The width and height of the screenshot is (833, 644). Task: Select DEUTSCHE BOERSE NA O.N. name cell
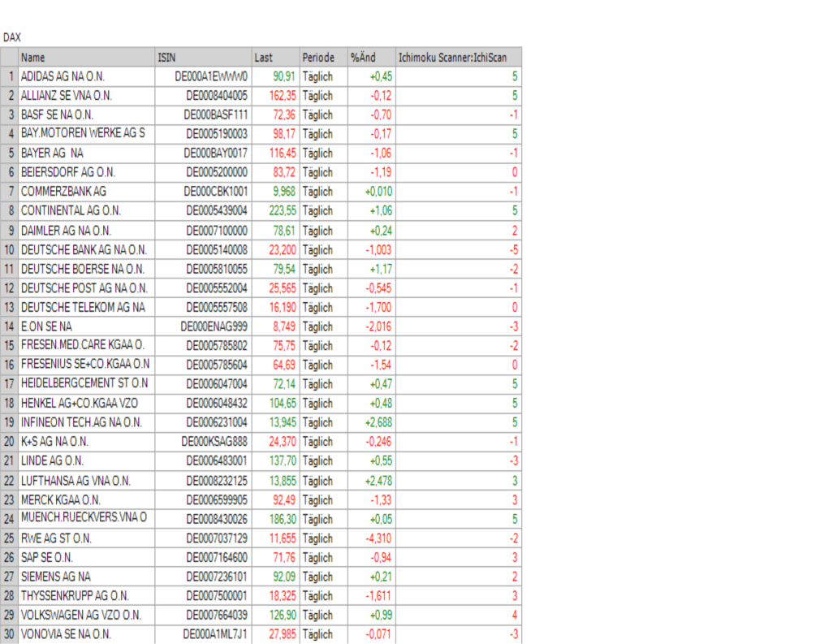pyautogui.click(x=87, y=269)
